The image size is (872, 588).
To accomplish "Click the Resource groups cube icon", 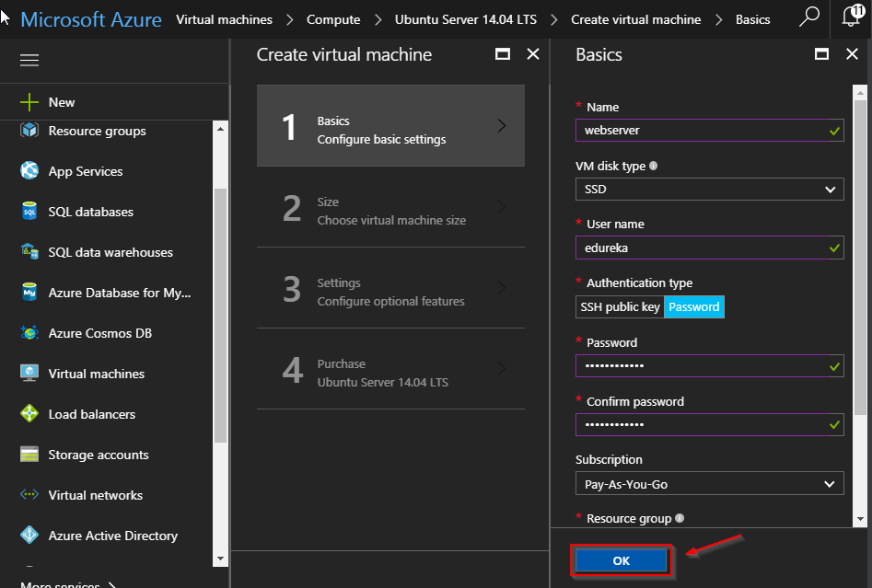I will 29,130.
